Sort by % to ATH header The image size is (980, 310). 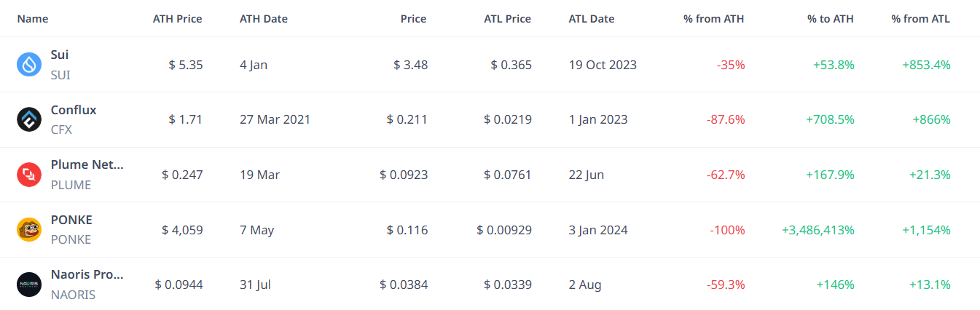pyautogui.click(x=831, y=19)
